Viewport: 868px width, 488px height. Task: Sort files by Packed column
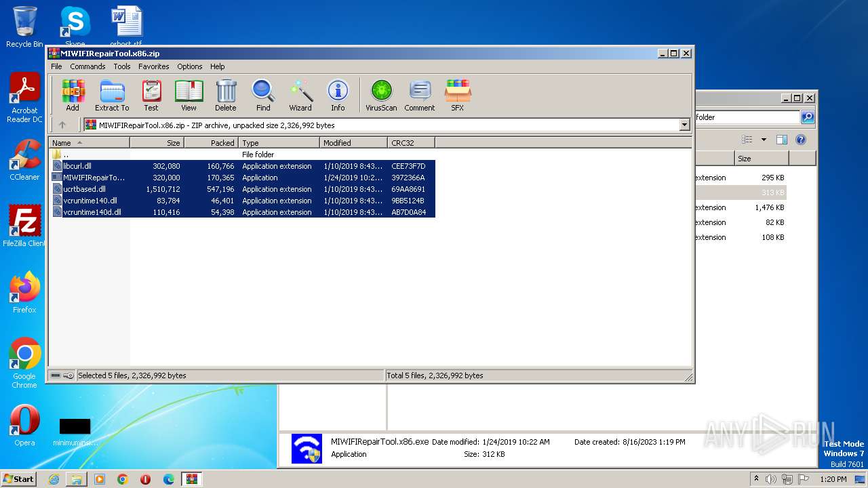tap(211, 142)
